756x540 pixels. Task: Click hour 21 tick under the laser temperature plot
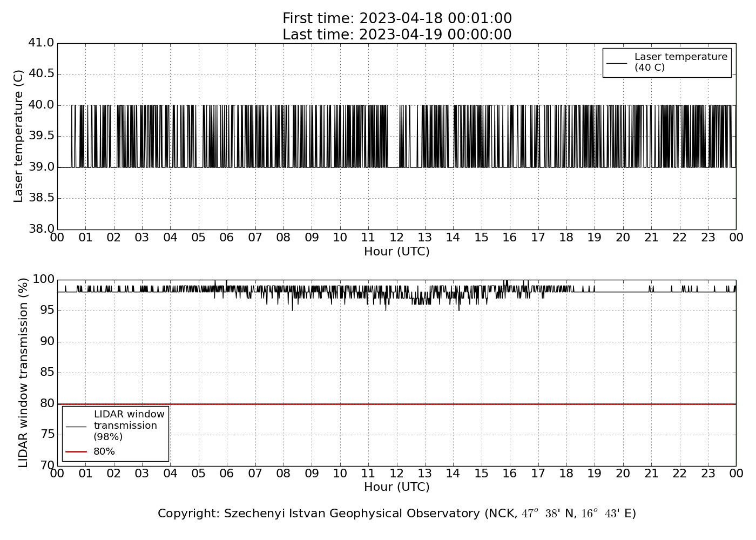[x=651, y=238]
